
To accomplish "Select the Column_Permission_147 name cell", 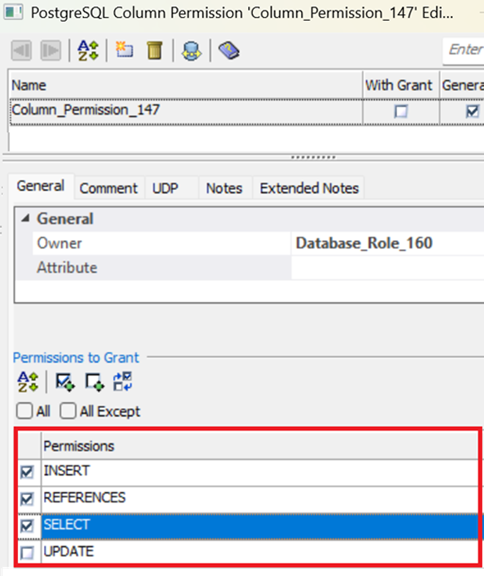I will 186,111.
